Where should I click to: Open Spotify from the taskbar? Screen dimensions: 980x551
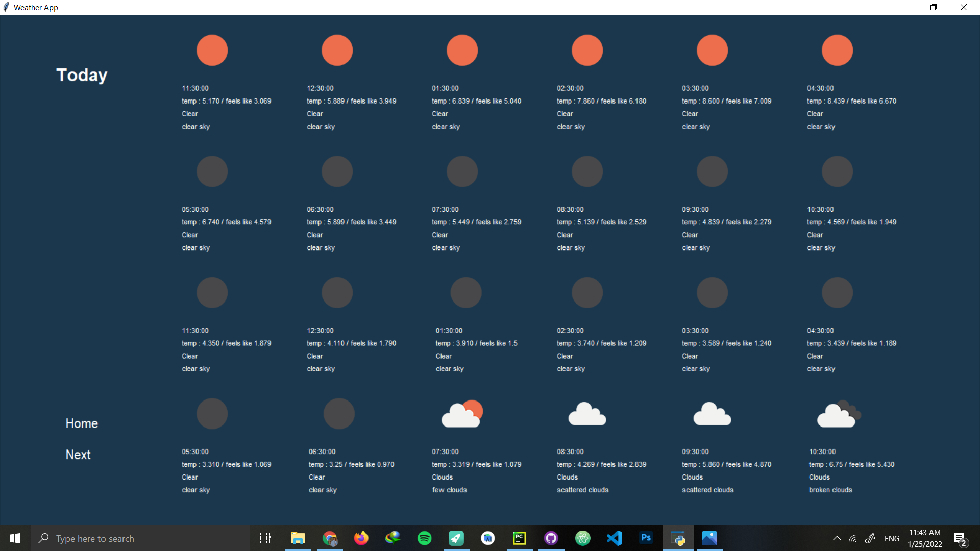[x=424, y=538]
